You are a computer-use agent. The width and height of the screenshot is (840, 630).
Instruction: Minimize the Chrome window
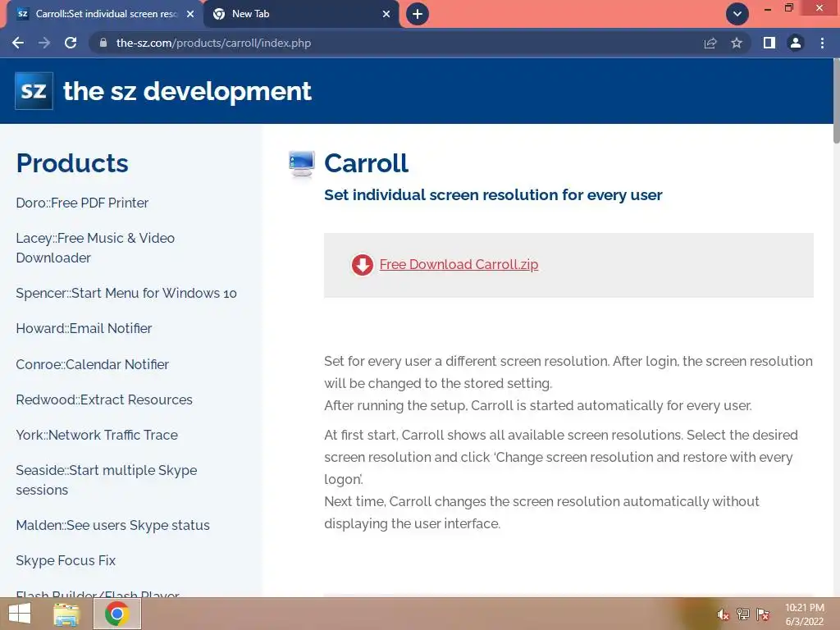click(768, 8)
